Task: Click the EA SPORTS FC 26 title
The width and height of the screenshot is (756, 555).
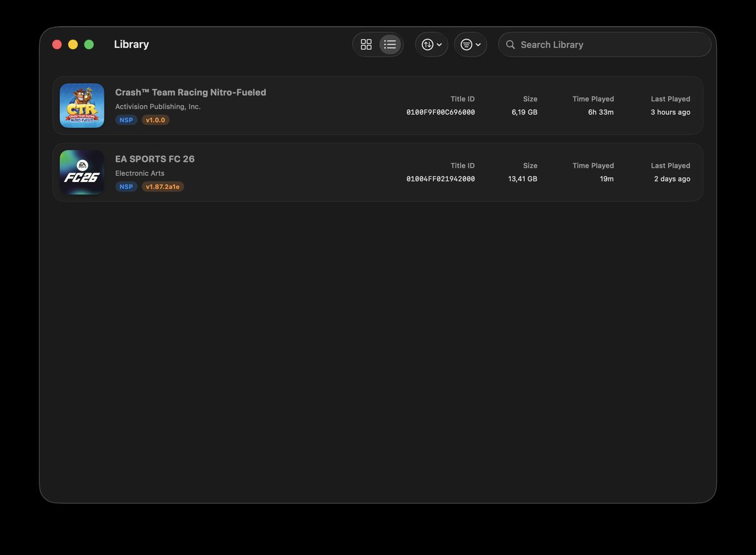Action: click(x=155, y=159)
